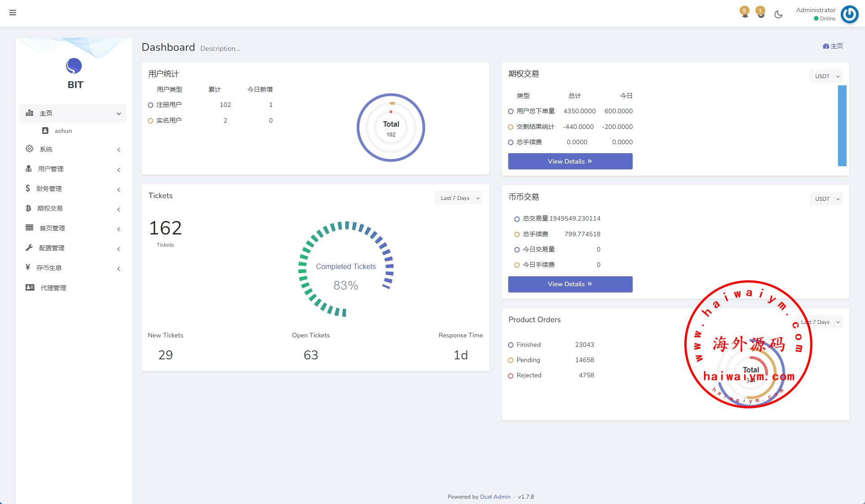Image resolution: width=865 pixels, height=504 pixels.
Task: Open the Dcat Admin footer link
Action: (x=495, y=496)
